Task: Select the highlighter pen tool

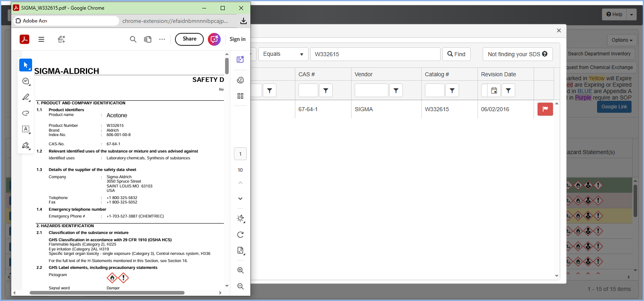Action: pos(26,97)
